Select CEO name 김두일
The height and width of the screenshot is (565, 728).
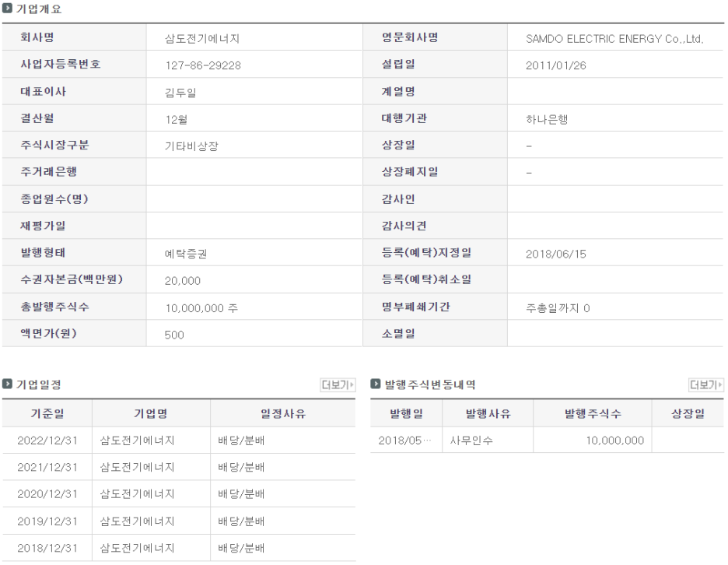(x=180, y=93)
